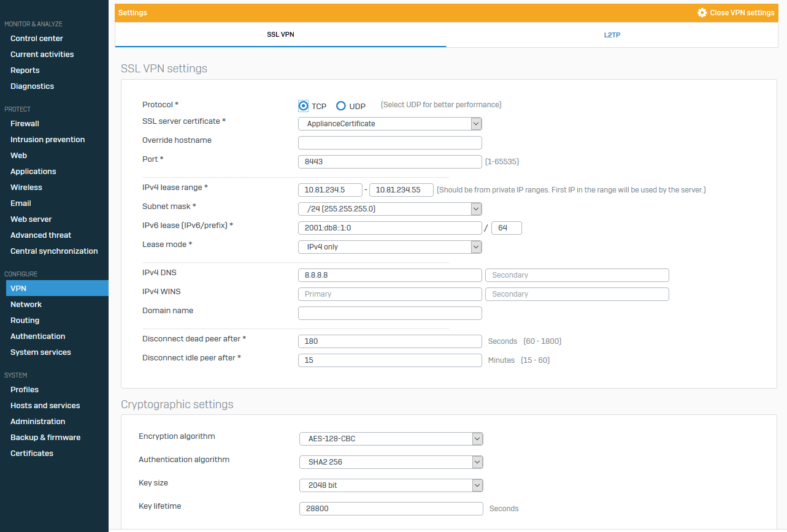Select the TCP protocol radio button
This screenshot has width=787, height=532.
[303, 106]
